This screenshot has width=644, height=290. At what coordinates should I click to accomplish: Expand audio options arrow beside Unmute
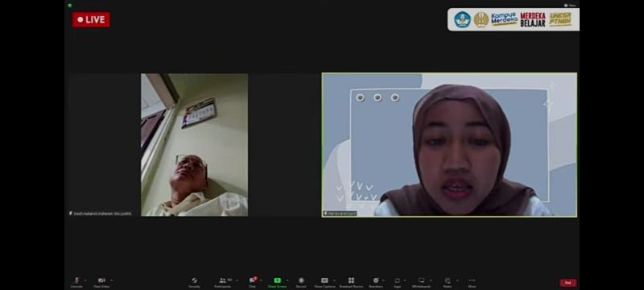pyautogui.click(x=85, y=280)
